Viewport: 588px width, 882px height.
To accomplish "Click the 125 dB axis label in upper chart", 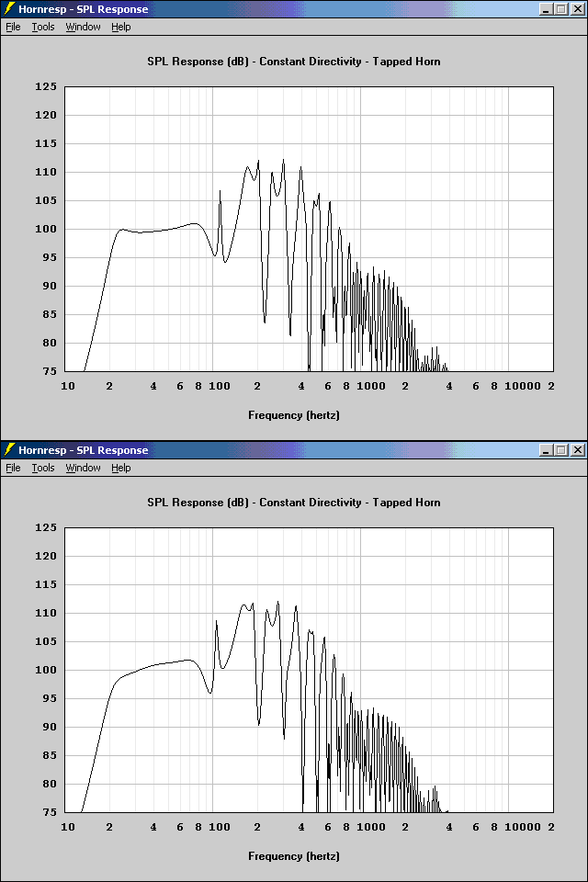I will tap(46, 86).
